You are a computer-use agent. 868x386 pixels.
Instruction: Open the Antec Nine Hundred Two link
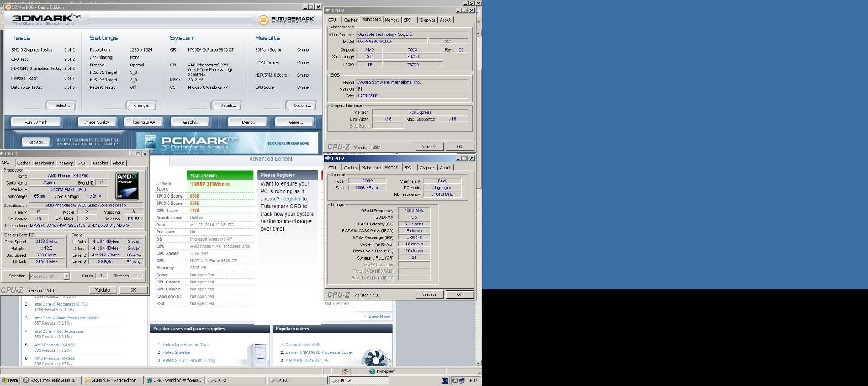click(x=186, y=345)
